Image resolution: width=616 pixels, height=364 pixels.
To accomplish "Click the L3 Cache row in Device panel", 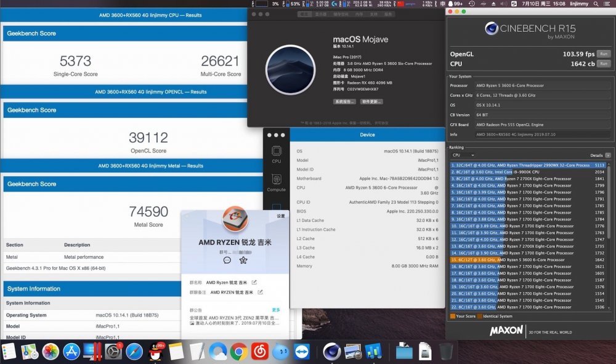I will [x=367, y=248].
